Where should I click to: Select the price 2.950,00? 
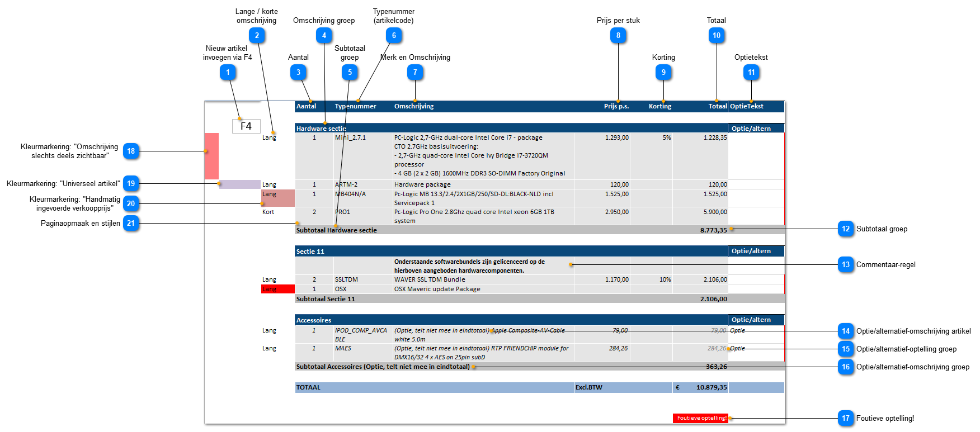click(616, 212)
